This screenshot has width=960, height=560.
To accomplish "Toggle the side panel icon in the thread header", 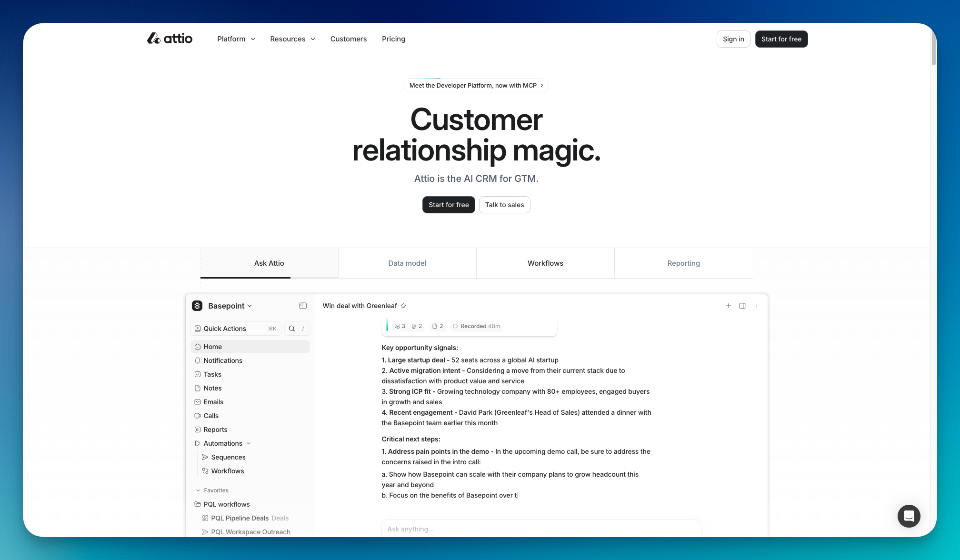I will [x=742, y=306].
